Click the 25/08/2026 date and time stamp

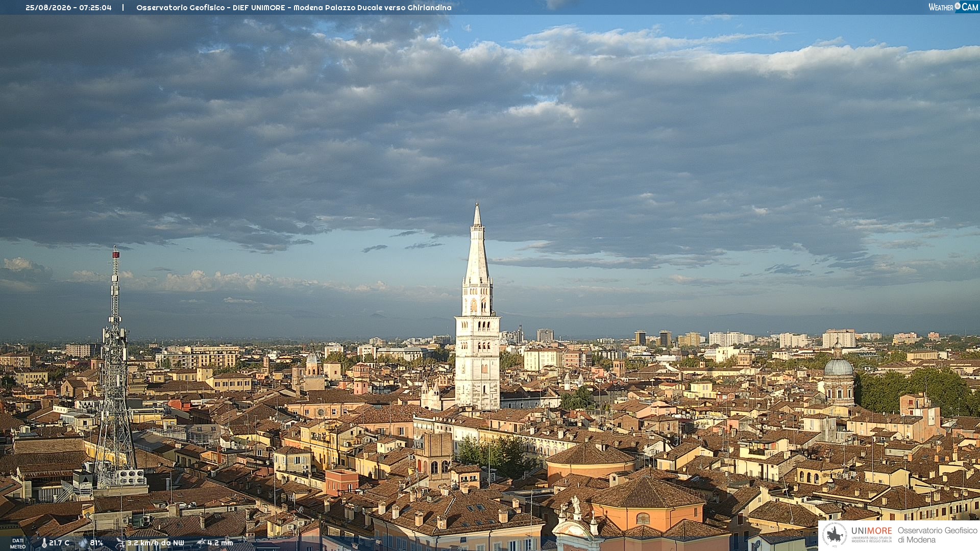point(68,8)
